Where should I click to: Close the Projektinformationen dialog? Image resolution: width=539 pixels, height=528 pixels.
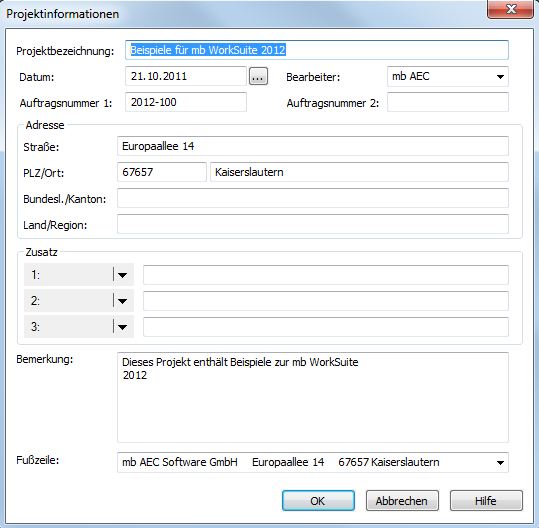(510, 9)
